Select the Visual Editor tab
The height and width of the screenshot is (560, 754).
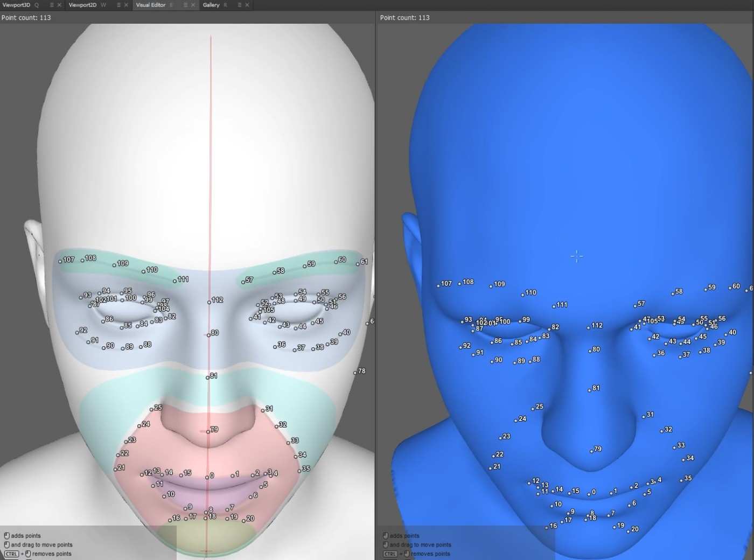pos(150,5)
